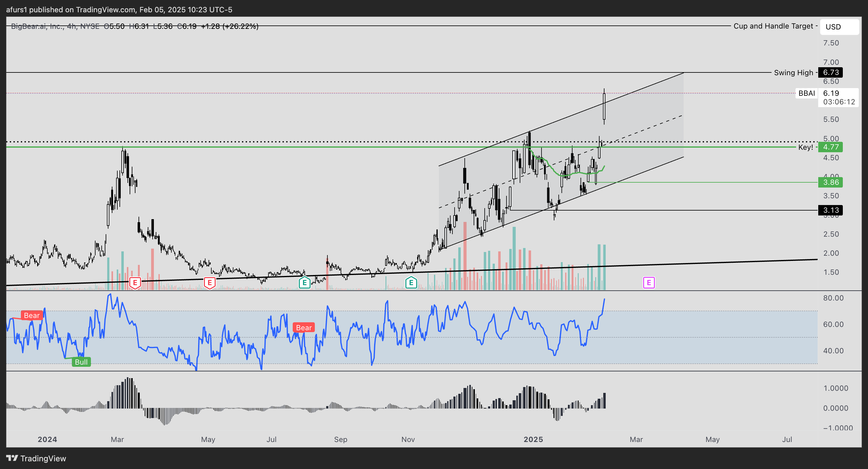This screenshot has width=868, height=469.
Task: Click the 80.00 level on RSI scale
Action: 833,298
